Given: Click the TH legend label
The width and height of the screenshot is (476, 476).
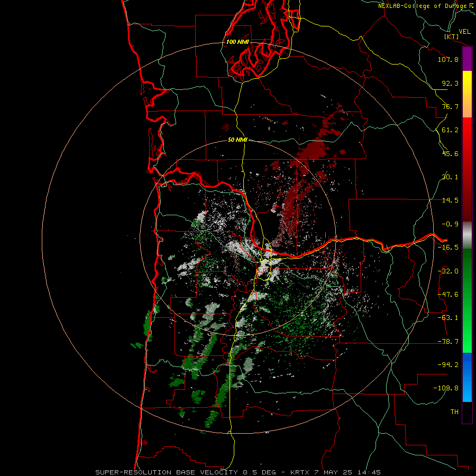Looking at the screenshot, I should (x=454, y=412).
